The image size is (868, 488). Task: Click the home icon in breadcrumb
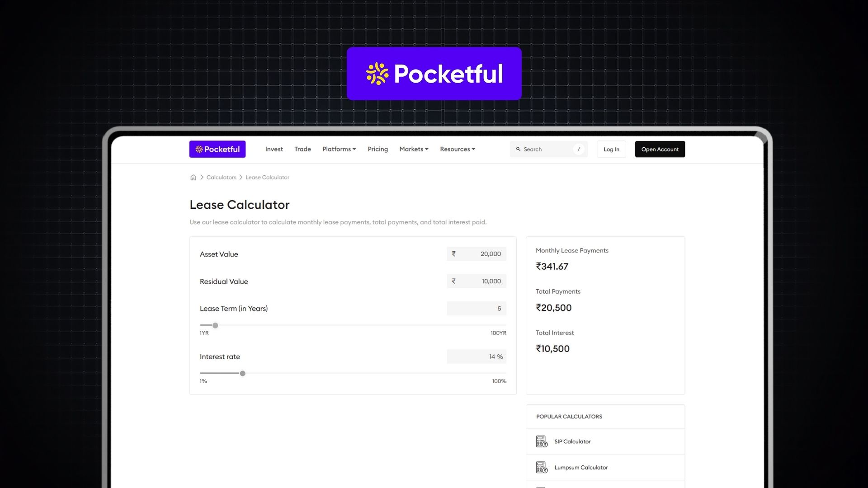click(193, 178)
